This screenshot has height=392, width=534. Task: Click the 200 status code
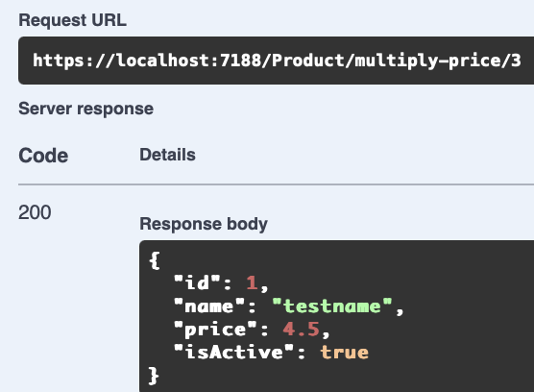[x=35, y=212]
